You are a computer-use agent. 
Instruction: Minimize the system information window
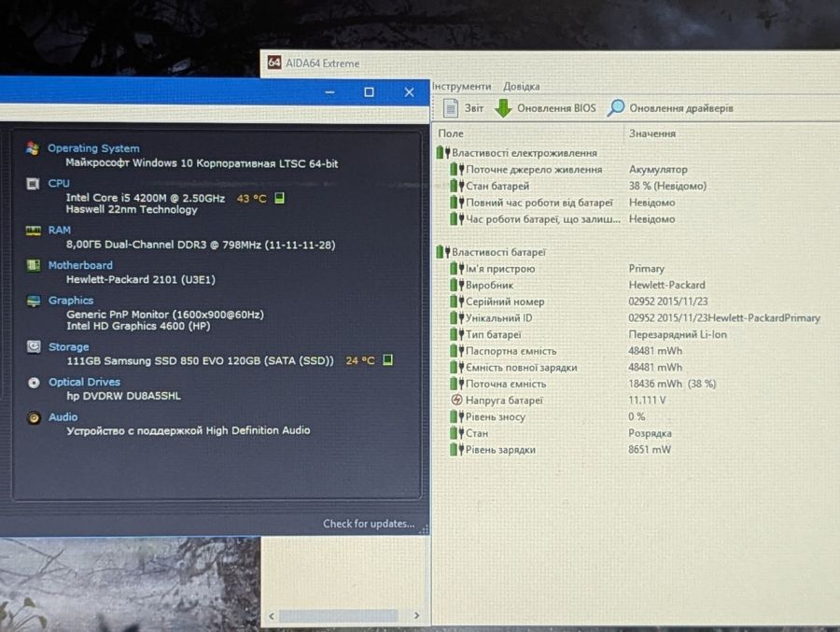[330, 92]
